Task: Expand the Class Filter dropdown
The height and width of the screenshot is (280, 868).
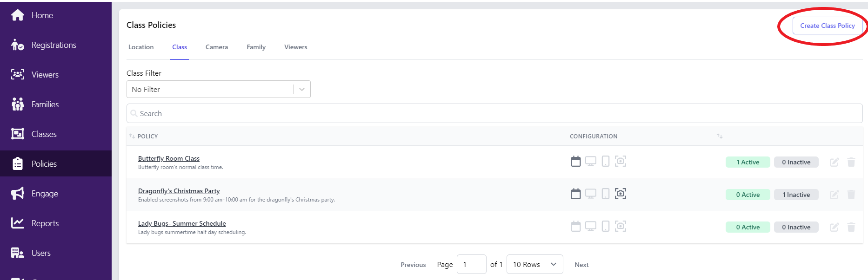Action: [218, 89]
